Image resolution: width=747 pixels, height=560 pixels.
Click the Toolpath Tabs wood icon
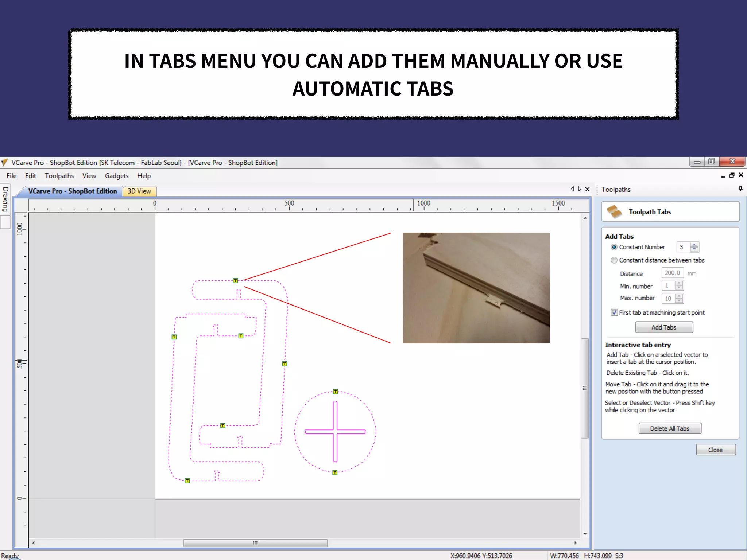[614, 212]
